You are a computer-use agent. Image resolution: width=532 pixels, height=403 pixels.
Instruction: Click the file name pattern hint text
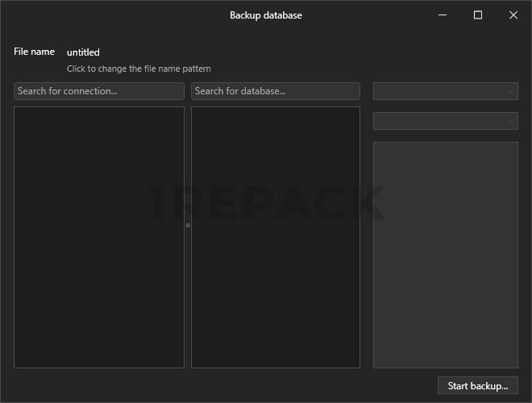point(139,69)
